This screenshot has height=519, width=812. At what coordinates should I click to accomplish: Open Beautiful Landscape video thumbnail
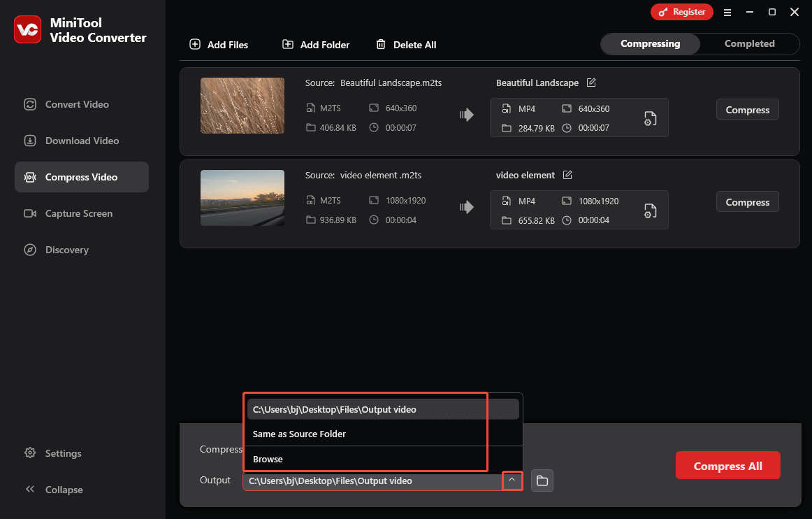242,106
